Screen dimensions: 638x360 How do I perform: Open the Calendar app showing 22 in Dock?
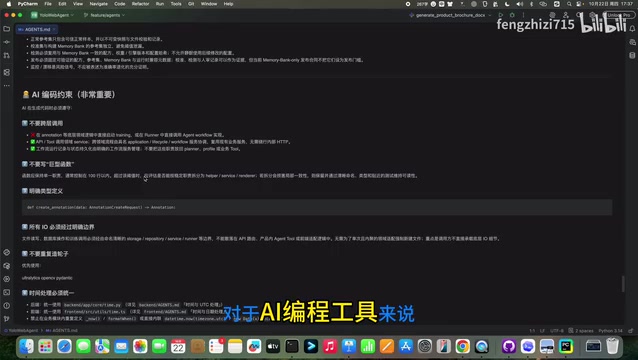coord(178,346)
